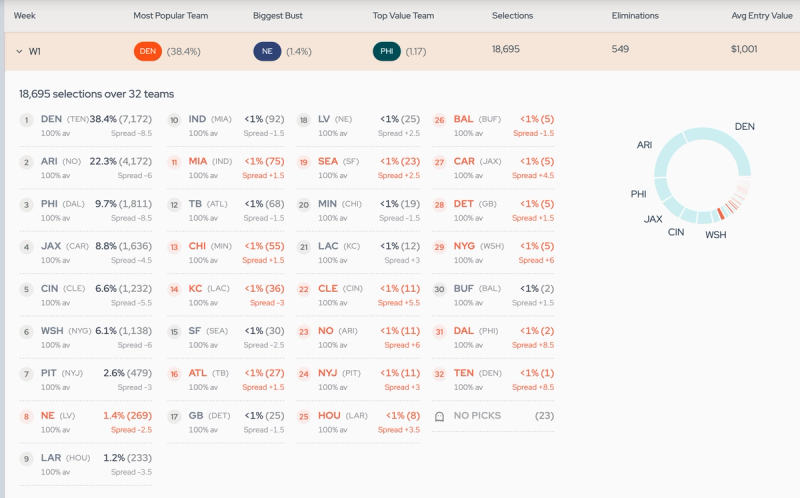800x498 pixels.
Task: Click CHI team name, rank 13
Action: click(x=197, y=246)
